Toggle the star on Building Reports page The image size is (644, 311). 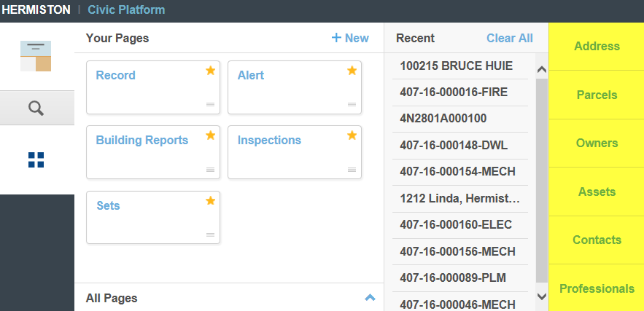coord(210,135)
